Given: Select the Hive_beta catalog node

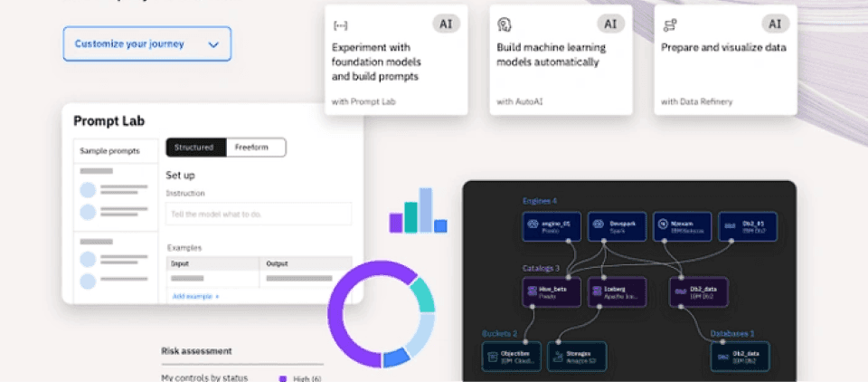Looking at the screenshot, I should (552, 291).
